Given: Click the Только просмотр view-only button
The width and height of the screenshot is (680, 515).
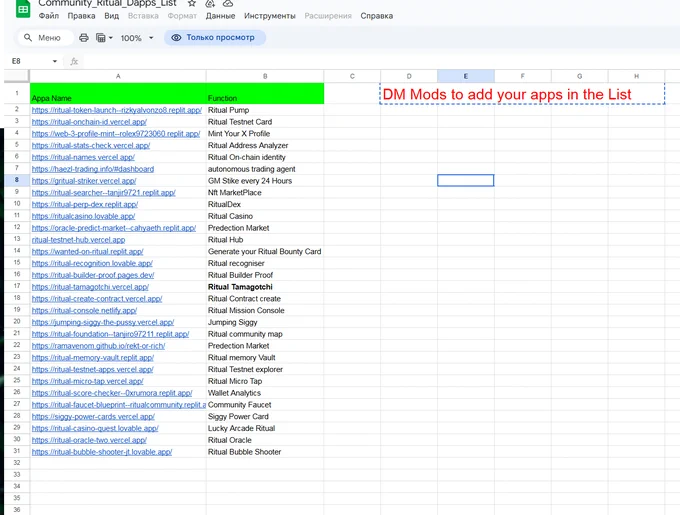Looking at the screenshot, I should tap(215, 38).
